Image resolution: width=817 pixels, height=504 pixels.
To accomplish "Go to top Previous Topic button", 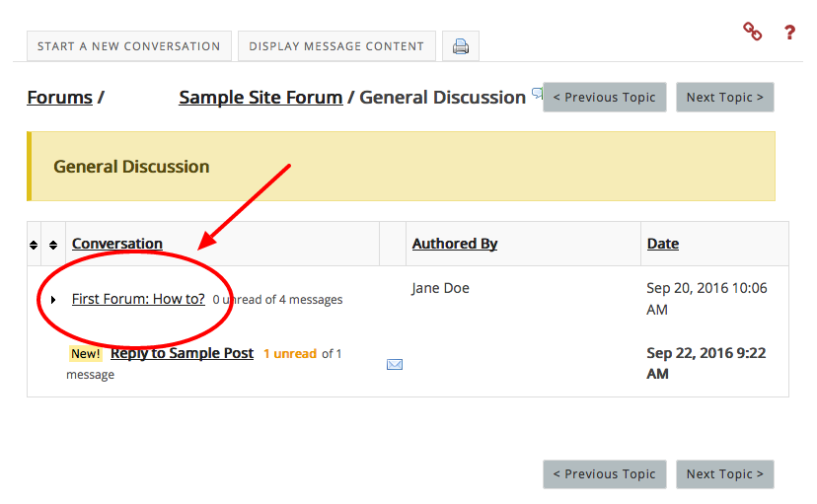I will pyautogui.click(x=605, y=98).
